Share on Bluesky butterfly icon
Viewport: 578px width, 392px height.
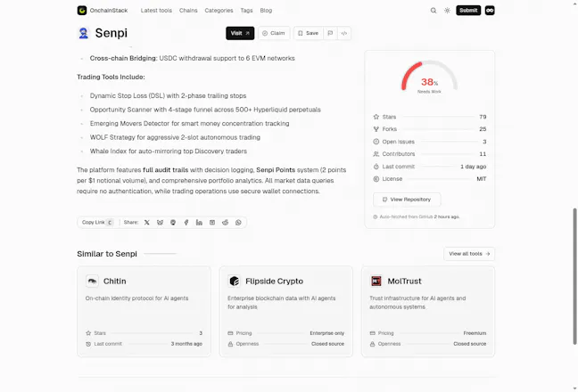pos(160,223)
